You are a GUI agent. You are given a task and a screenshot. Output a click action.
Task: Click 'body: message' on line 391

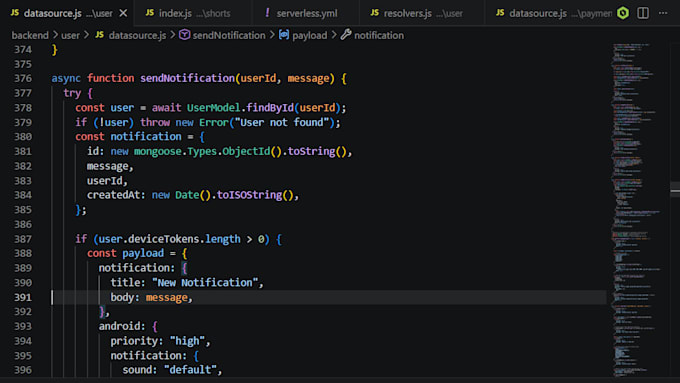pyautogui.click(x=149, y=298)
